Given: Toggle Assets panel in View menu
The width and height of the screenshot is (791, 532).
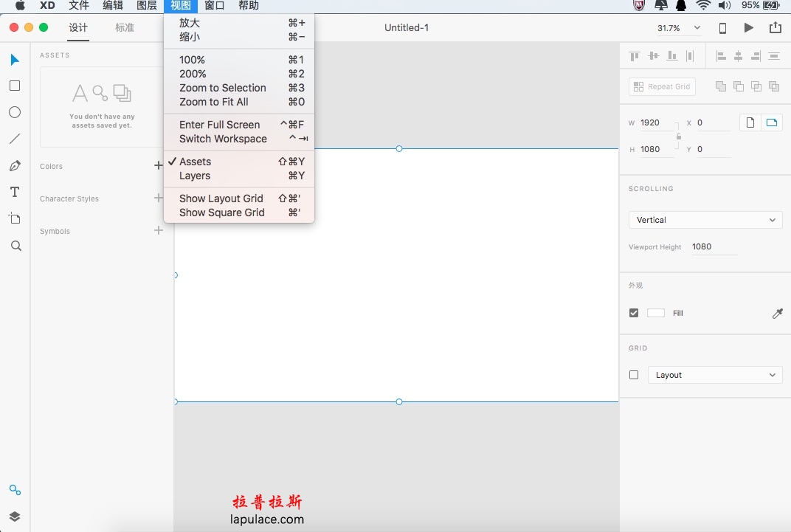Looking at the screenshot, I should point(196,162).
